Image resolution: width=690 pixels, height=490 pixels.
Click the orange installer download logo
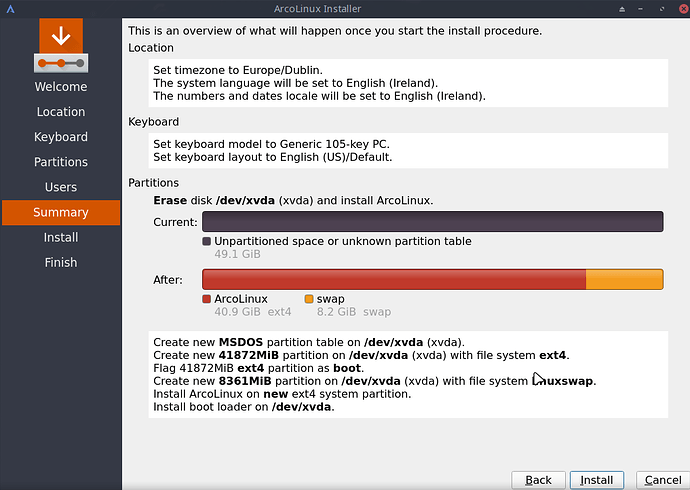[61, 46]
